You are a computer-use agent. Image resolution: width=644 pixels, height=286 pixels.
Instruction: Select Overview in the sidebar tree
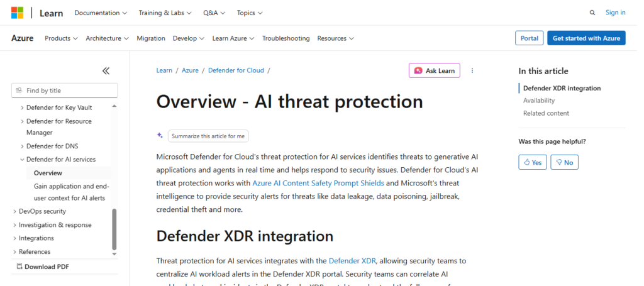[x=48, y=173]
